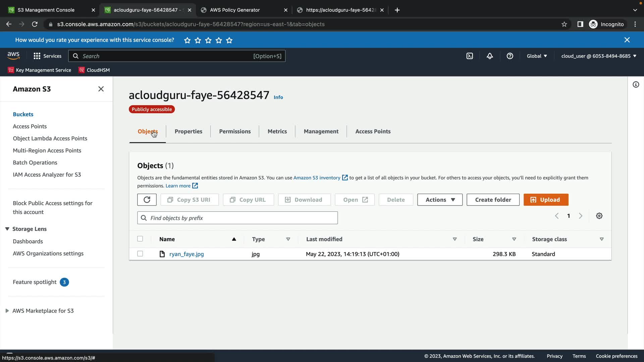Select the ryan_faye.jpg checkbox
The height and width of the screenshot is (362, 644).
point(140,254)
